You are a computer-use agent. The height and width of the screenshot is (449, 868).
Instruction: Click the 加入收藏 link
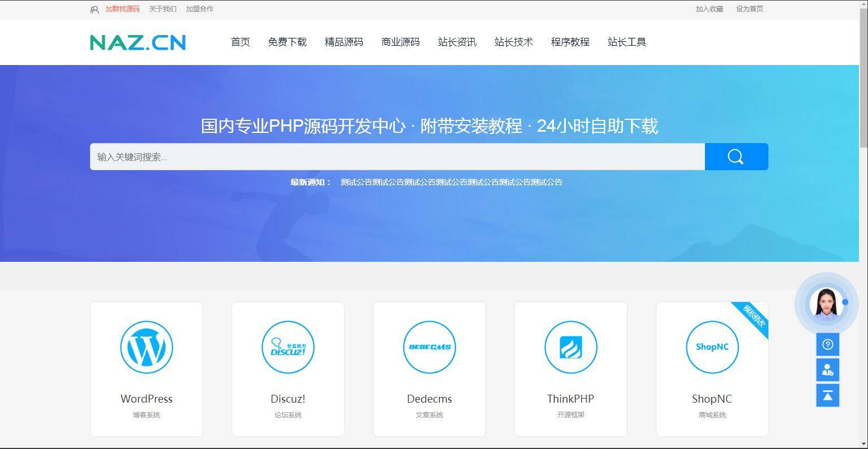point(710,9)
